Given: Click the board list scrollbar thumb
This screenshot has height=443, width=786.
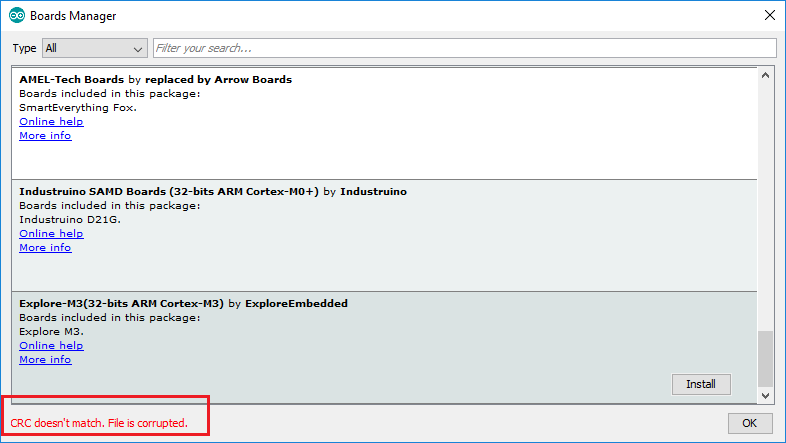Looking at the screenshot, I should pos(765,359).
